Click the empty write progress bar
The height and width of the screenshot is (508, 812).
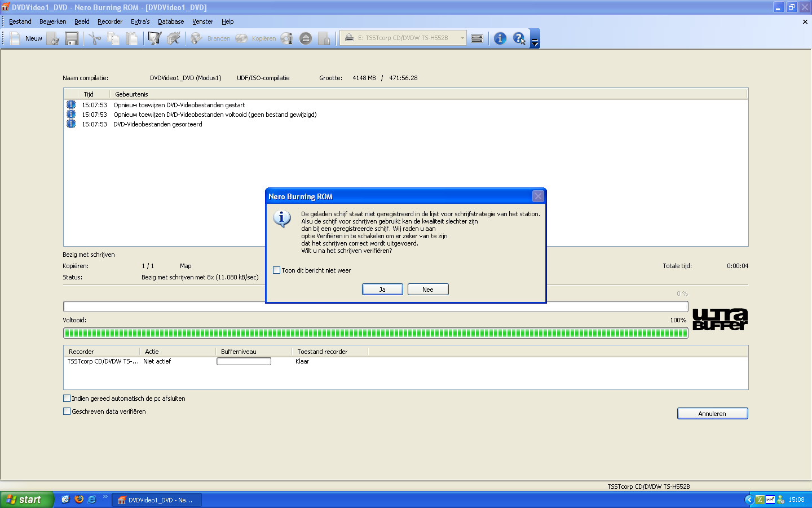(x=376, y=306)
